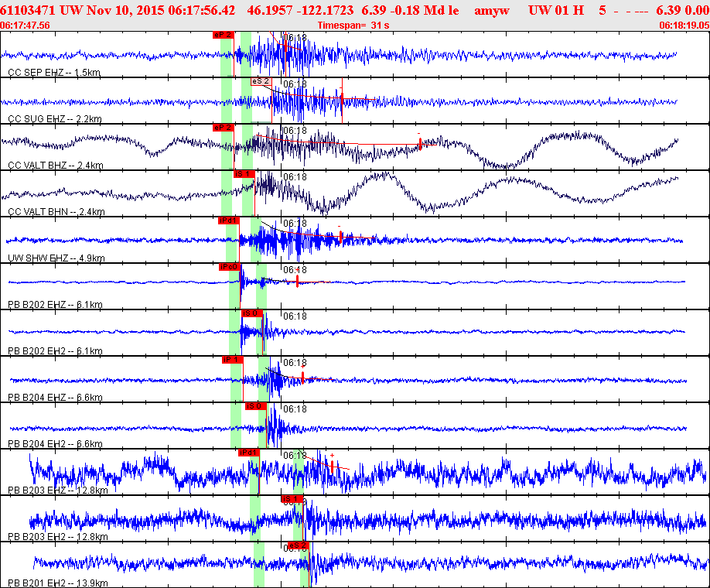This screenshot has height=588, width=710.
Task: Click the 'UW SHW EHZ -- 4.9km' channel label
Action: click(56, 258)
